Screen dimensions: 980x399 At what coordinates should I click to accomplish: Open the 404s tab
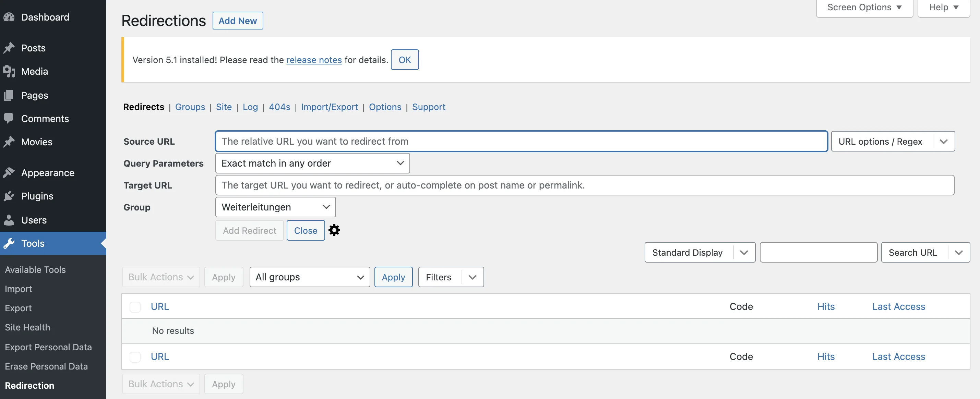click(x=279, y=107)
